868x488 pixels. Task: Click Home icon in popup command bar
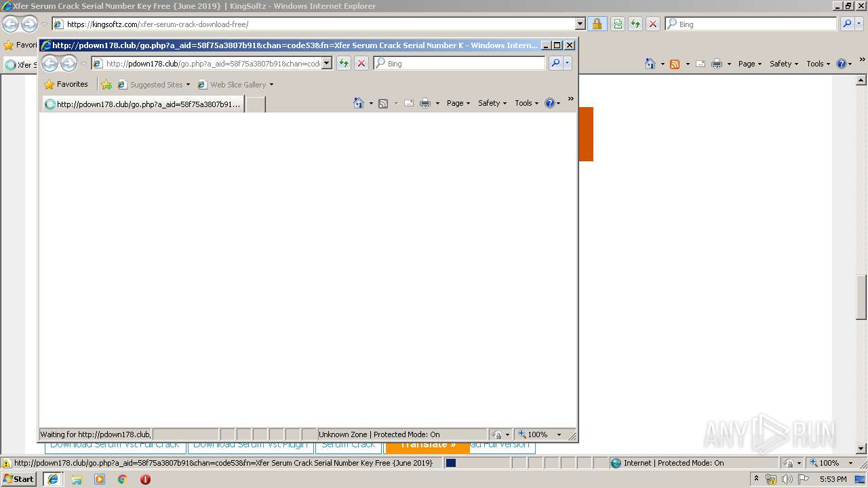click(x=359, y=103)
